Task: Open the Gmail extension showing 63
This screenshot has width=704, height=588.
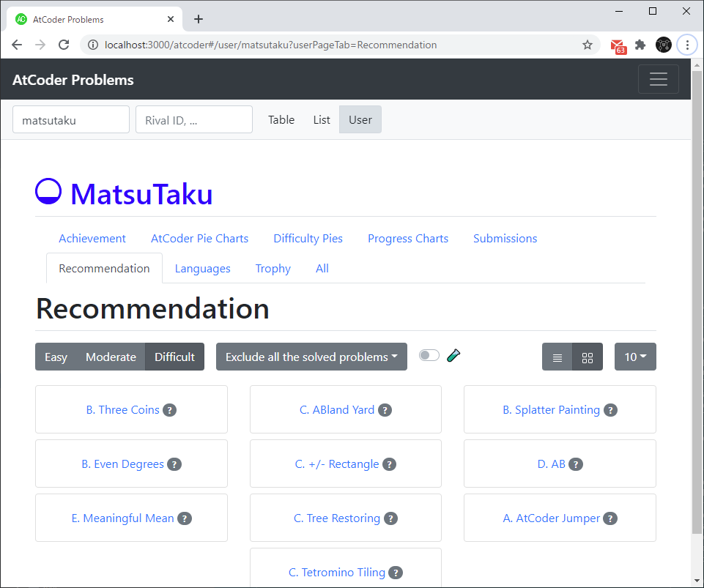Action: pos(618,46)
